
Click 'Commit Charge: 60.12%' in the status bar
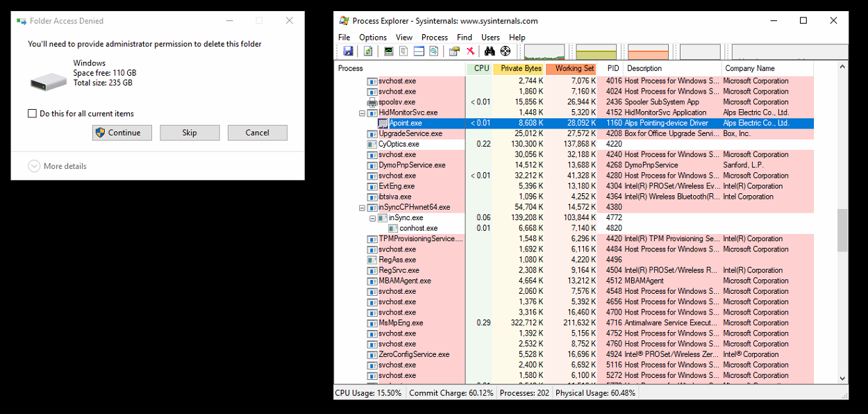pyautogui.click(x=451, y=393)
